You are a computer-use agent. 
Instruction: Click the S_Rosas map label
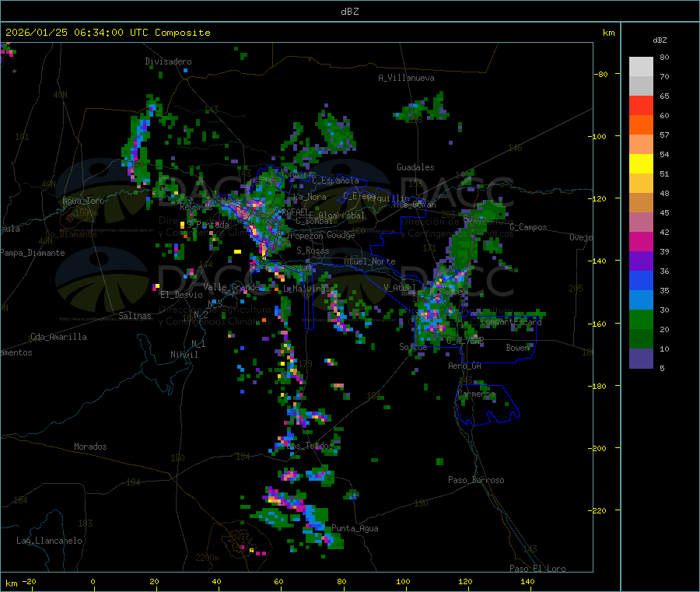313,250
